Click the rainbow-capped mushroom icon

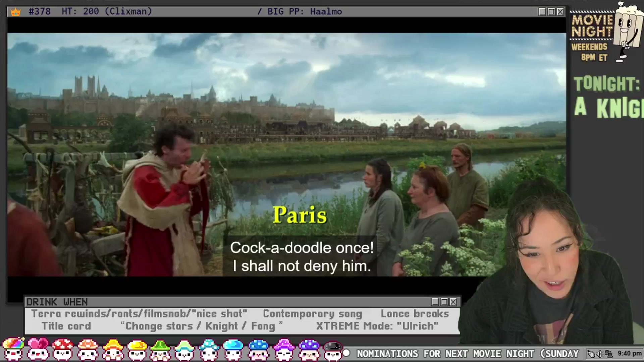[x=13, y=349]
